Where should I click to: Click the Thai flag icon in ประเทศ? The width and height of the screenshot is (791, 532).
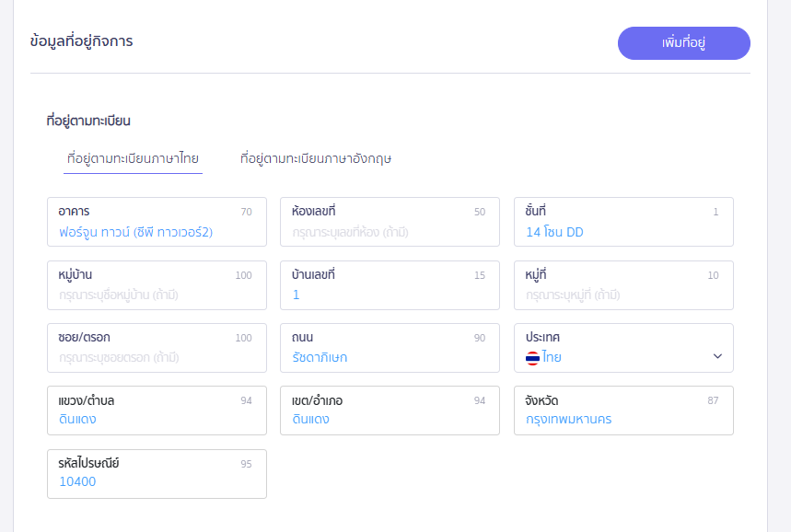[532, 358]
